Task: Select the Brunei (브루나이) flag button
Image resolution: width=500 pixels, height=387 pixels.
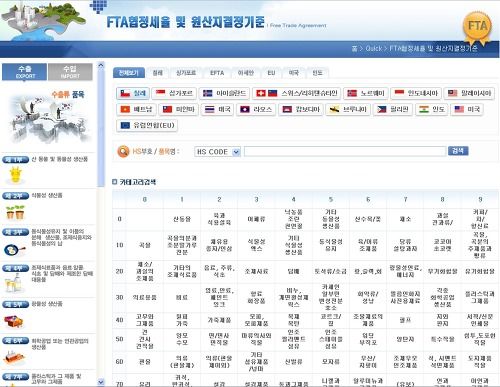Action: (348, 109)
